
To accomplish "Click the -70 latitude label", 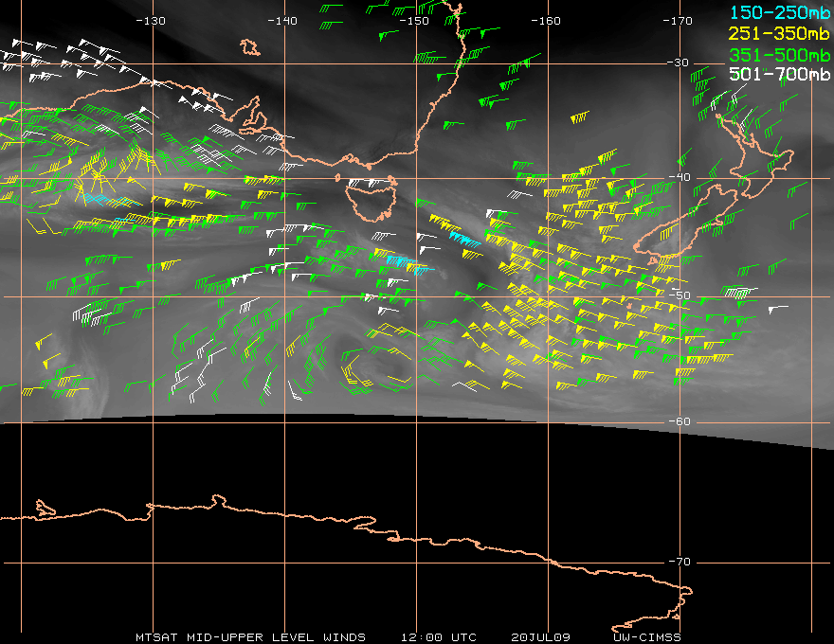I will tap(680, 562).
